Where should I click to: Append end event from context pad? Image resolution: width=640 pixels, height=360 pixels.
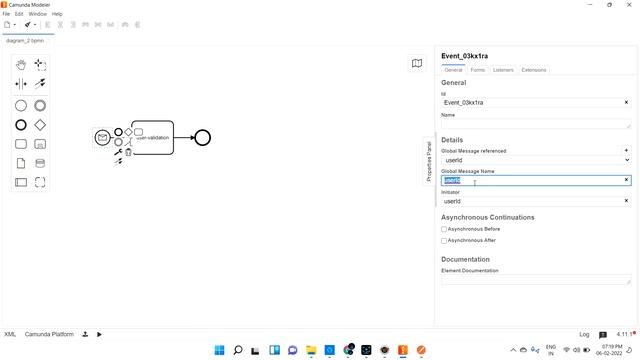pyautogui.click(x=118, y=132)
